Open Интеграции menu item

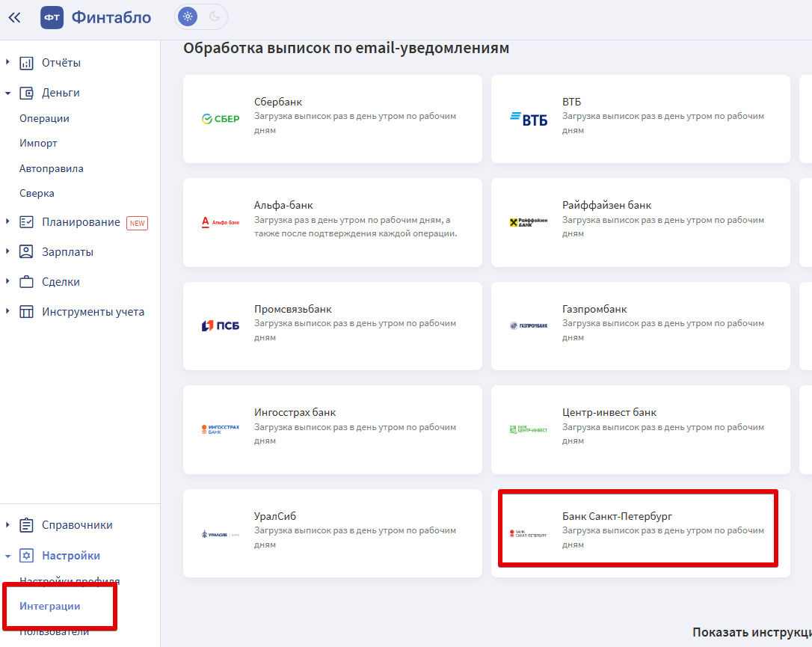[49, 606]
